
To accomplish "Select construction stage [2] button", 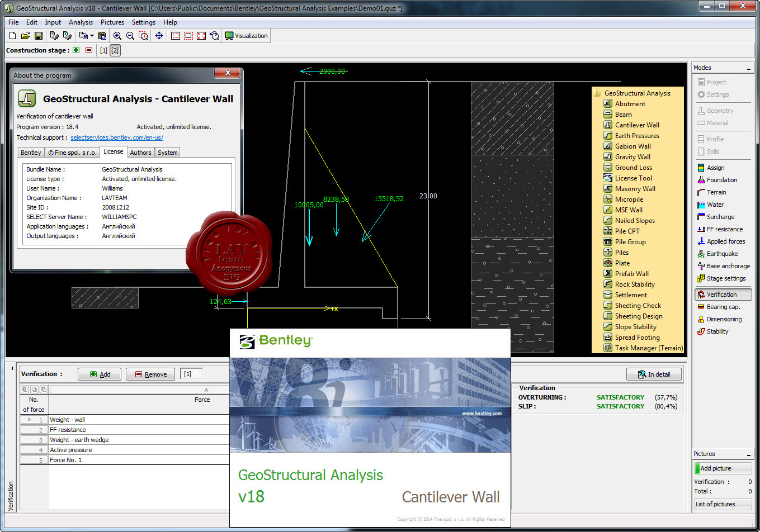I will point(115,50).
